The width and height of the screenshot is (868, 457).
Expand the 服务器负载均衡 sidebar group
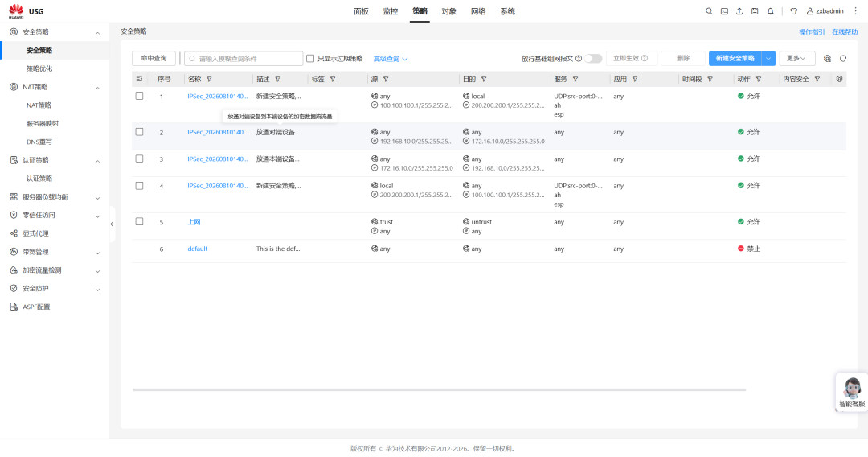97,198
